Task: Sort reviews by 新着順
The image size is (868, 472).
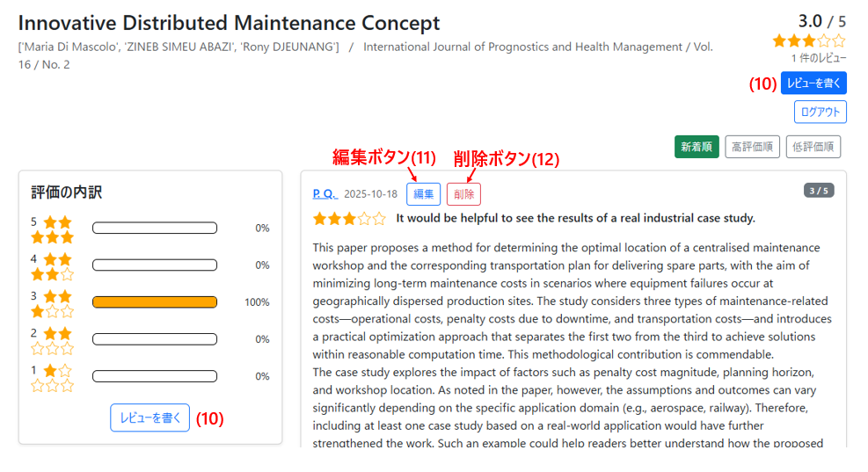Action: [697, 148]
